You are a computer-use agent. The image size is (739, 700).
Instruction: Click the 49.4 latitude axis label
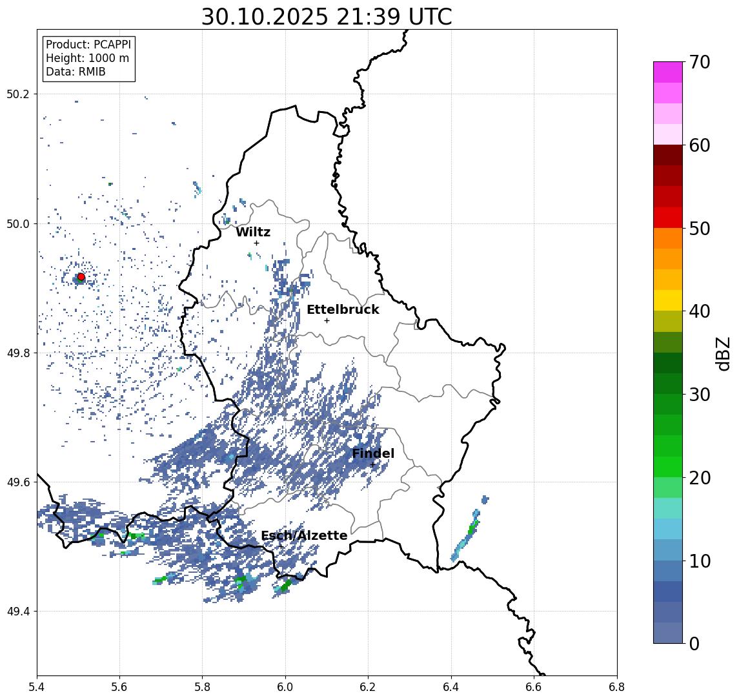[18, 612]
